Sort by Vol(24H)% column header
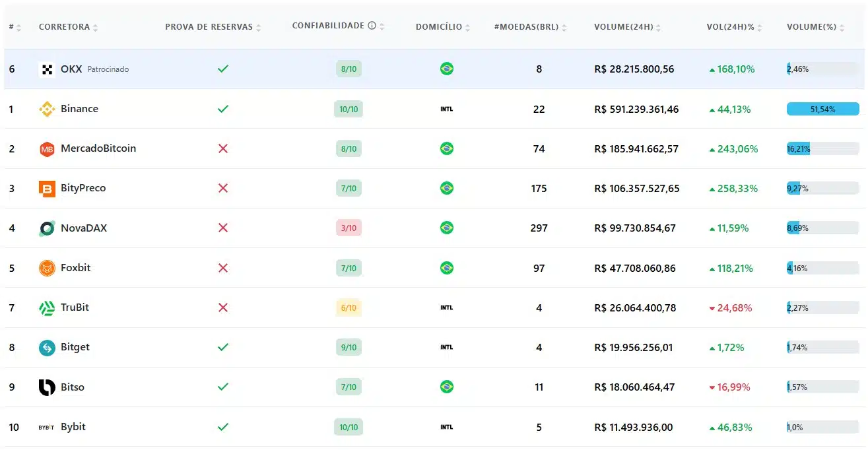The width and height of the screenshot is (868, 450). (734, 27)
